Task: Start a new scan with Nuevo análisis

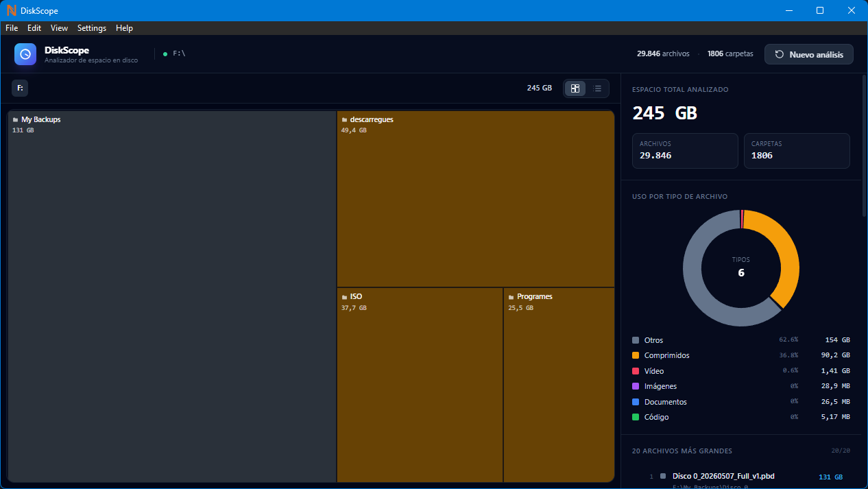Action: (809, 54)
